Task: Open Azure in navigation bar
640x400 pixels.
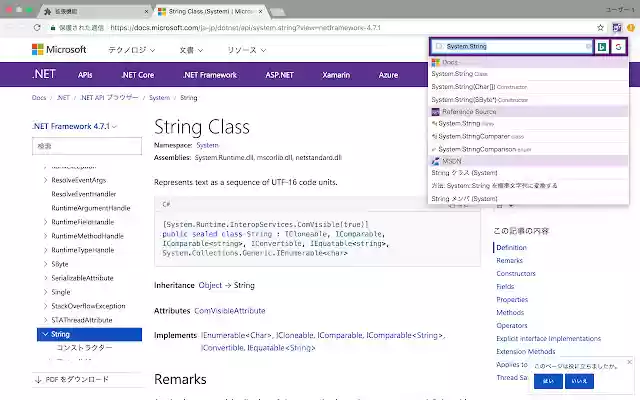Action: click(x=388, y=75)
